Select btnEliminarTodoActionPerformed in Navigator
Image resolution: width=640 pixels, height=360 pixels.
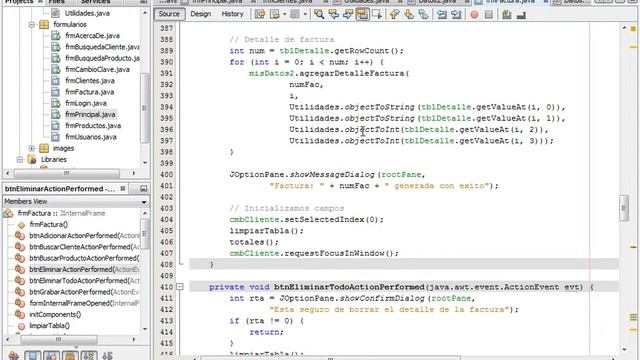click(84, 281)
